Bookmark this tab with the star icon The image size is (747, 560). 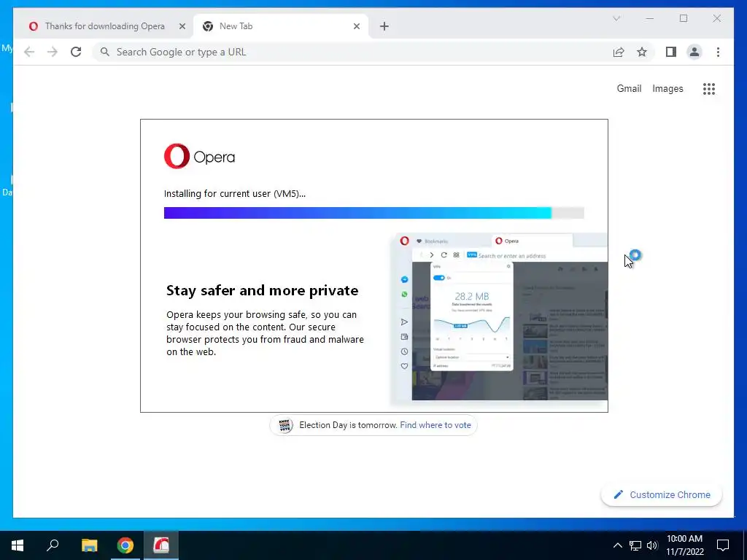[642, 52]
